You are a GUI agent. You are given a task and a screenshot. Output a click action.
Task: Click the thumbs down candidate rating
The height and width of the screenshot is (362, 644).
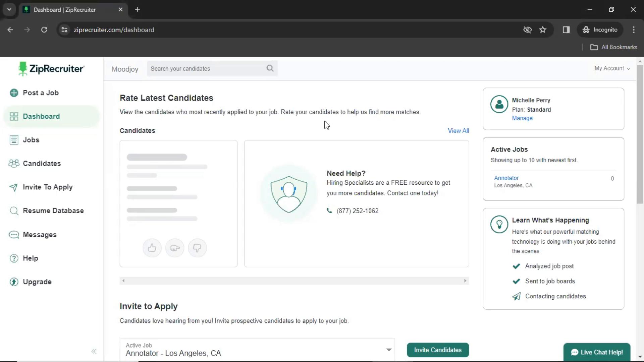pyautogui.click(x=197, y=247)
